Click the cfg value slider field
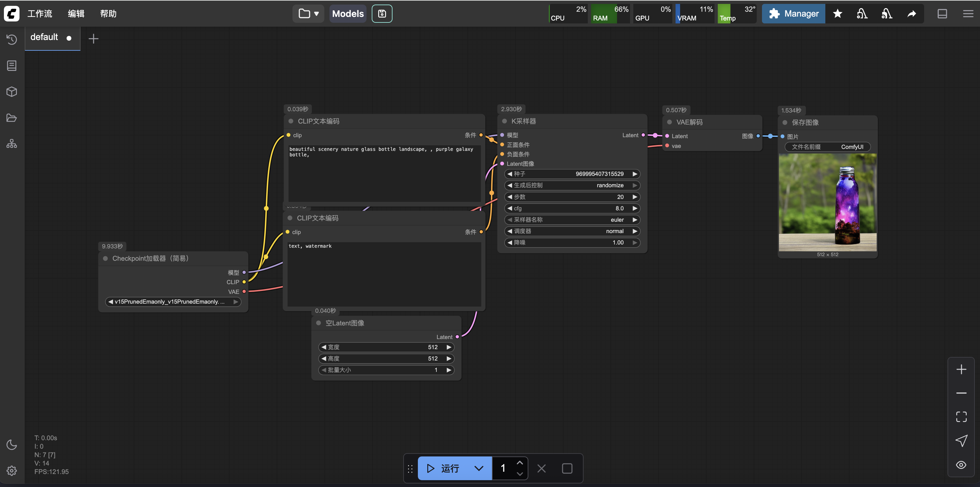980x487 pixels. 572,208
